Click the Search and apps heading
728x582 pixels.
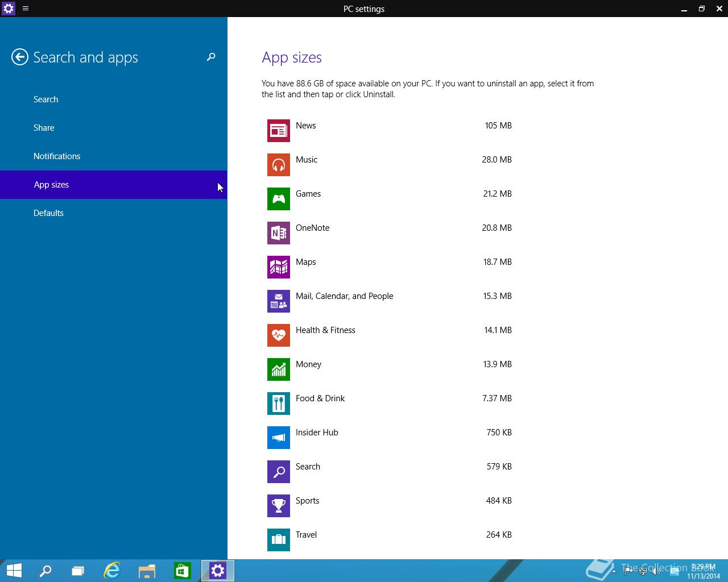86,58
